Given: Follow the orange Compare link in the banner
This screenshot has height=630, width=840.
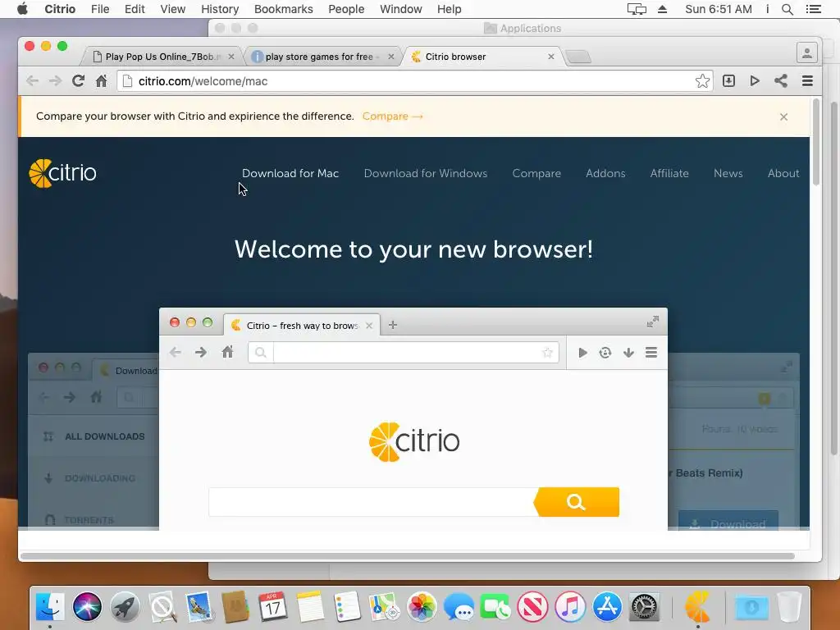Looking at the screenshot, I should 392,116.
